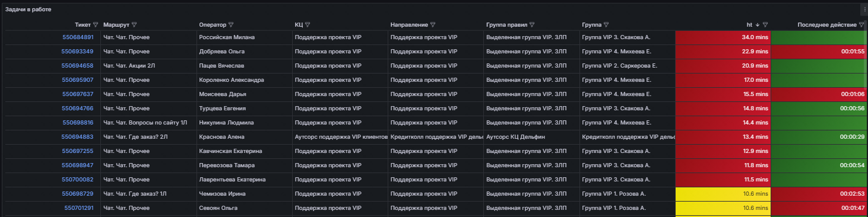This screenshot has width=868, height=217.
Task: Open the panel menu with three dots
Action: pos(864,9)
